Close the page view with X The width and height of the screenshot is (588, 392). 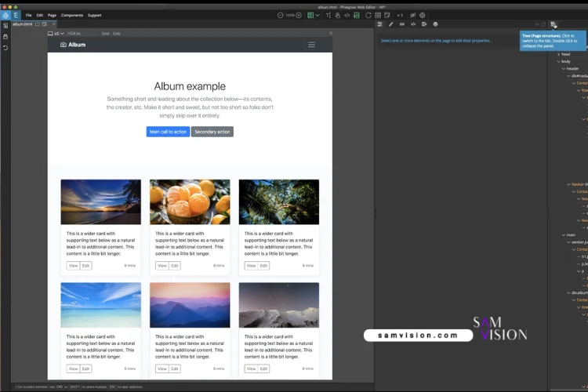[x=331, y=33]
